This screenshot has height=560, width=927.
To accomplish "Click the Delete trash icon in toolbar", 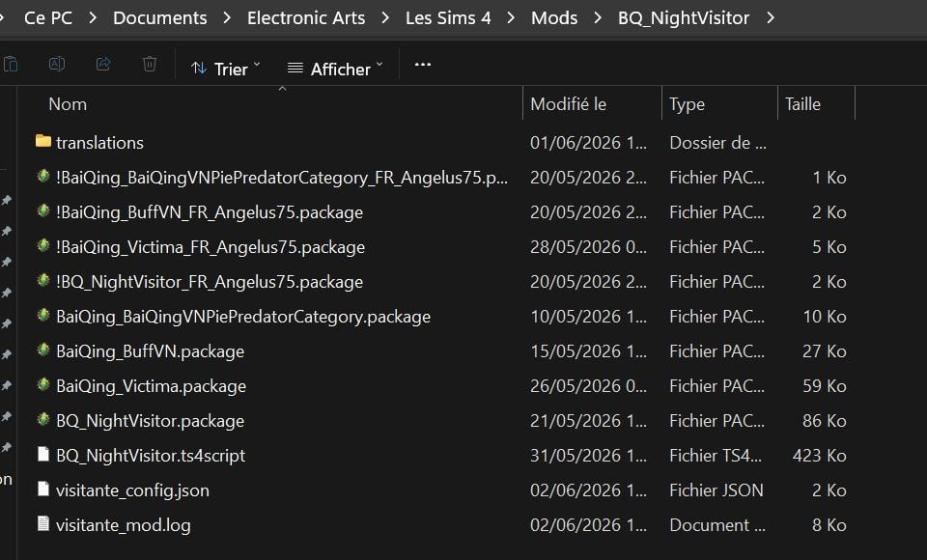I will 150,64.
